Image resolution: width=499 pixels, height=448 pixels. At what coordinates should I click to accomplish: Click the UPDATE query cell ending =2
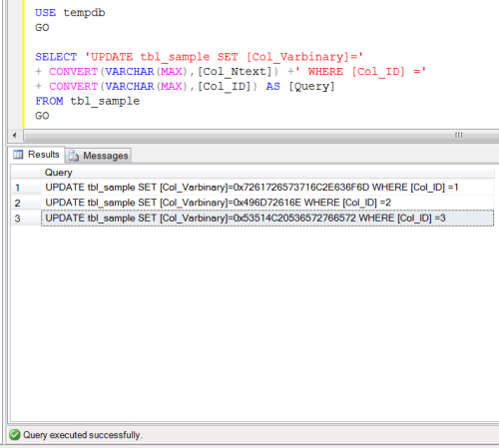(267, 203)
